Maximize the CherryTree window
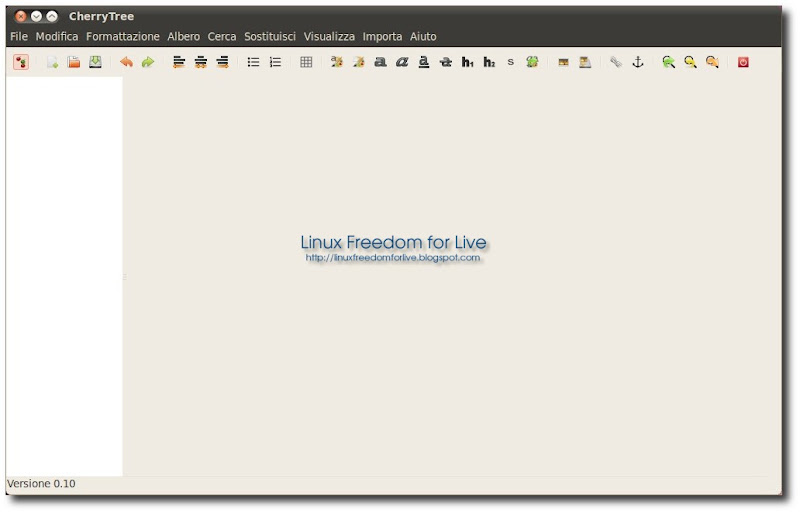Viewport: 800px width, 513px height. click(52, 16)
